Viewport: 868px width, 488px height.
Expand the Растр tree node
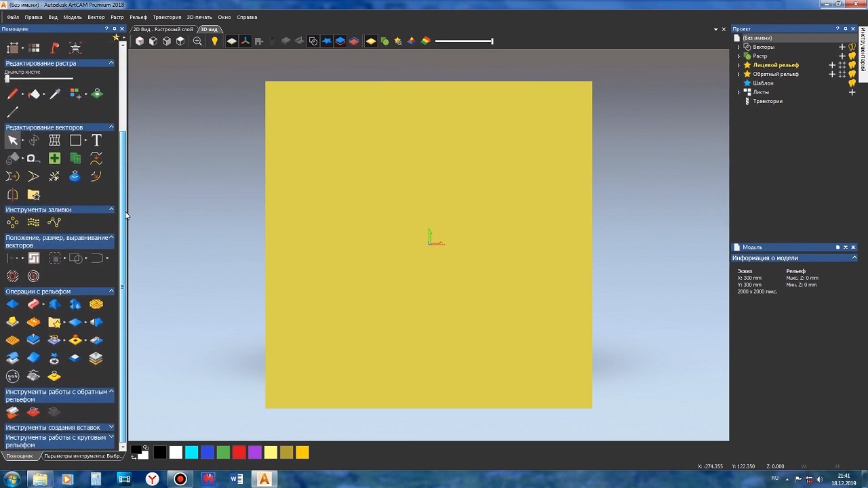pyautogui.click(x=738, y=56)
